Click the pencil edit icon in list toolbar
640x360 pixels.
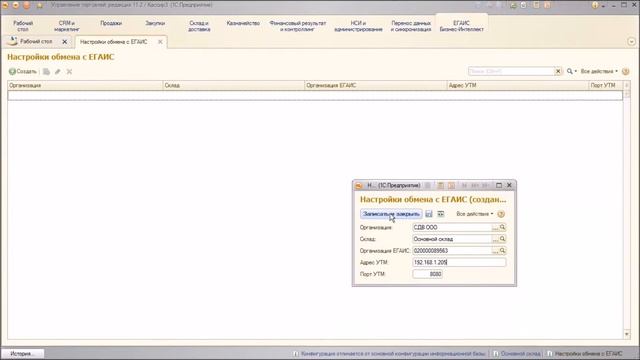click(x=58, y=71)
